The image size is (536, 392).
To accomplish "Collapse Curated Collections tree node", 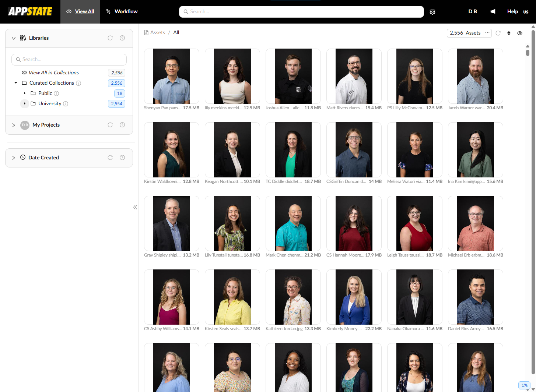I will [16, 83].
